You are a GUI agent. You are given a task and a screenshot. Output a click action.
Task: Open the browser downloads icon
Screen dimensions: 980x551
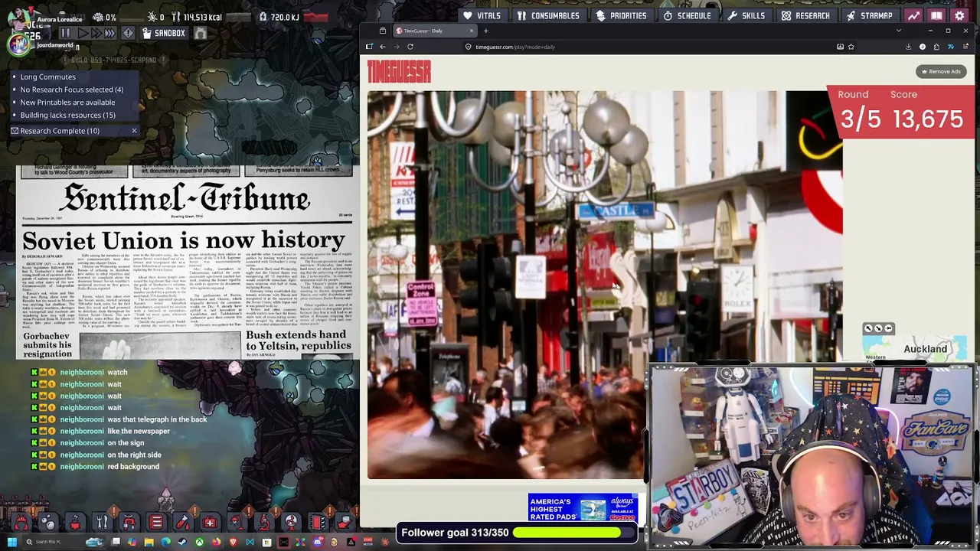pos(909,47)
